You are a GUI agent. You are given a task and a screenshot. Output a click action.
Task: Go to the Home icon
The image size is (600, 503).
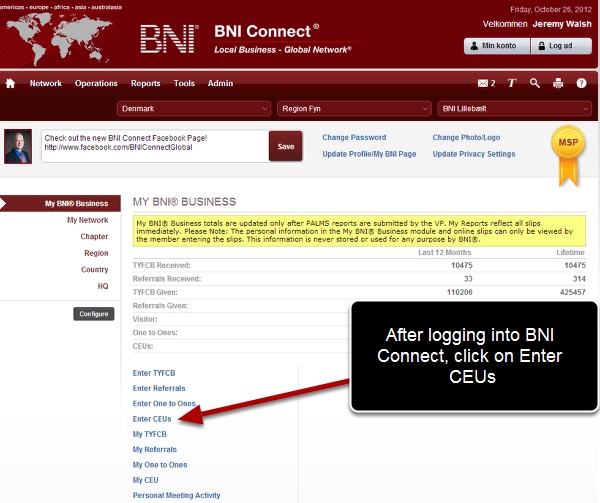pyautogui.click(x=11, y=84)
